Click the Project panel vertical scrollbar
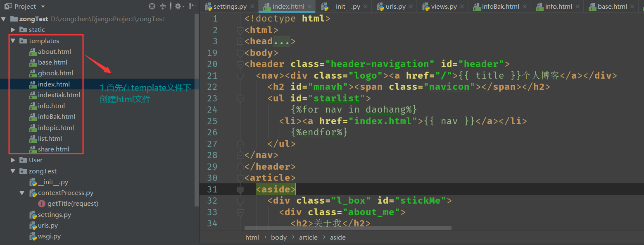The image size is (644, 245). (197, 110)
